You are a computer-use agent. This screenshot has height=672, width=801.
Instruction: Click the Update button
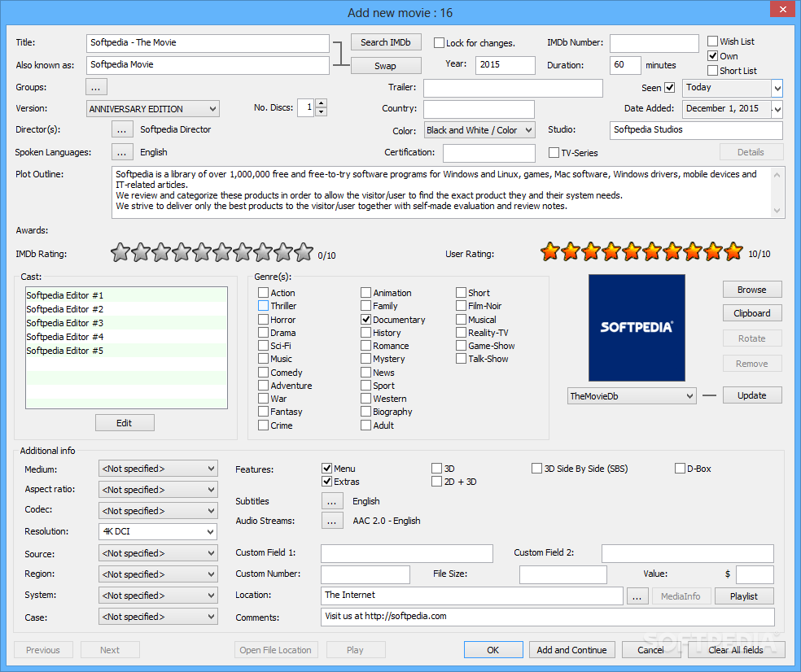(752, 395)
